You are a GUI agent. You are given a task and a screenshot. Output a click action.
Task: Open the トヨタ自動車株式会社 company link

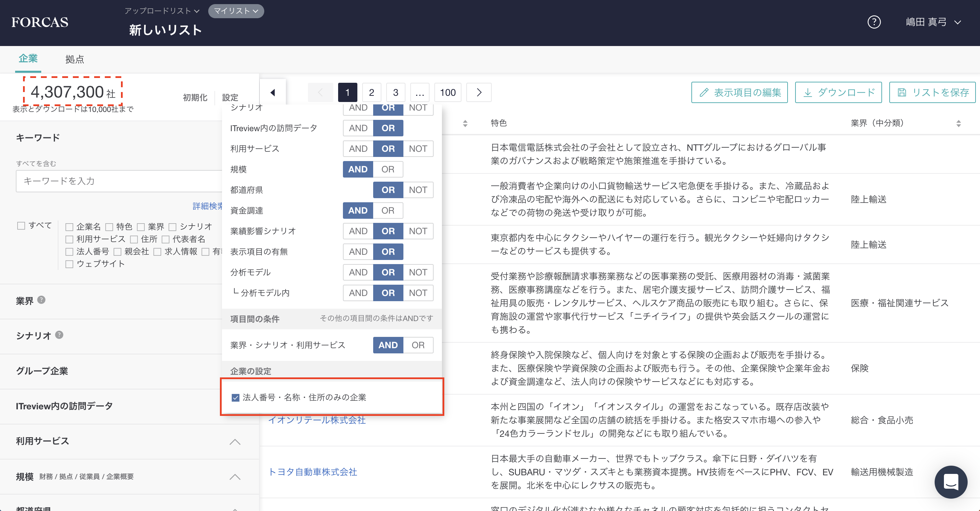tap(313, 472)
